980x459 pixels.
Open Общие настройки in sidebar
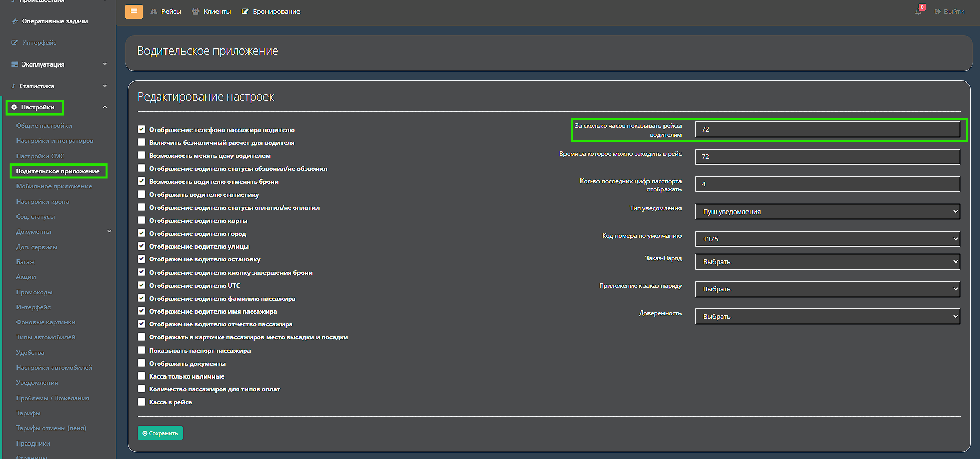[44, 126]
